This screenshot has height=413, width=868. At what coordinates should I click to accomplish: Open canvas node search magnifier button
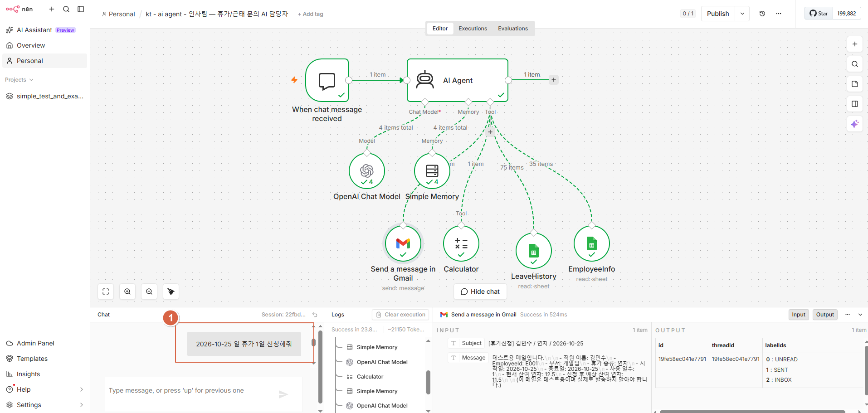(x=855, y=64)
